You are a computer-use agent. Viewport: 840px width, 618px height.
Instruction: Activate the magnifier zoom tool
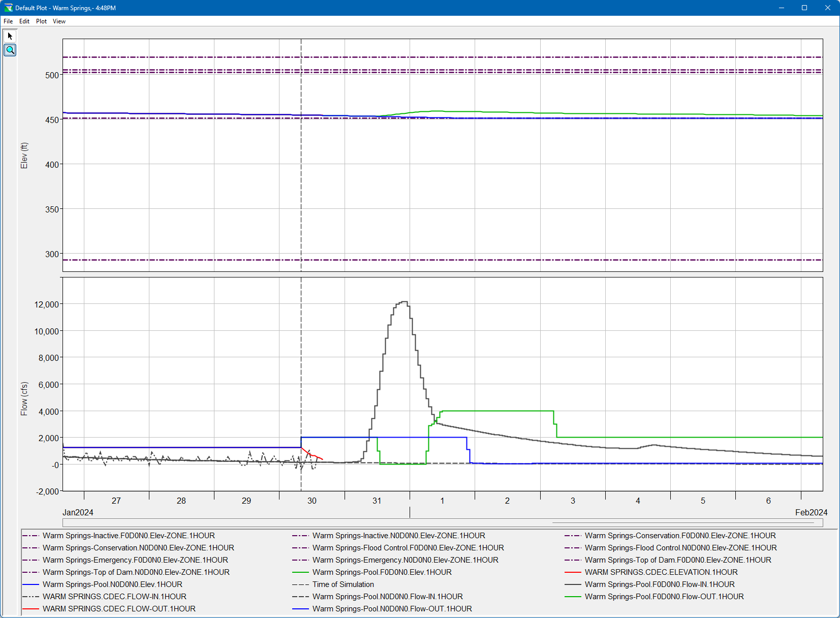pyautogui.click(x=10, y=50)
